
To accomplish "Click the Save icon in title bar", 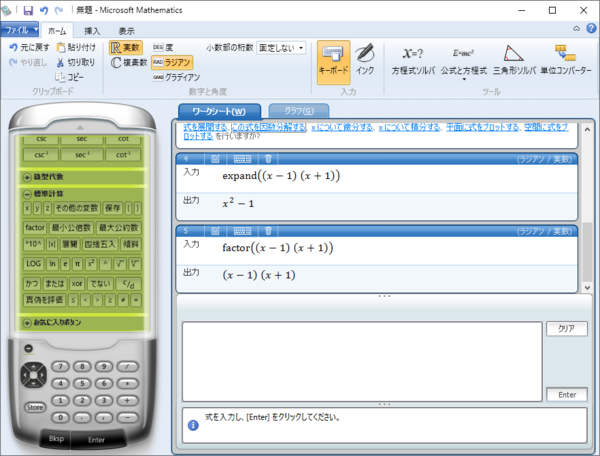I will pos(28,10).
